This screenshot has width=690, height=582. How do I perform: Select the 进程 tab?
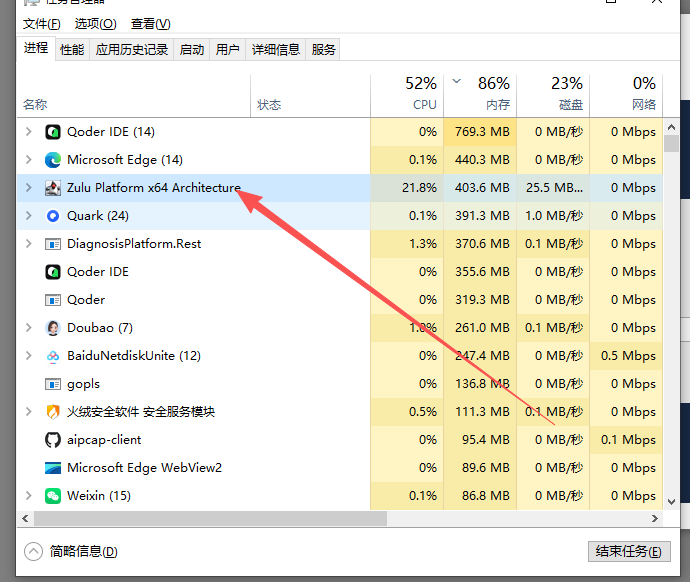36,48
